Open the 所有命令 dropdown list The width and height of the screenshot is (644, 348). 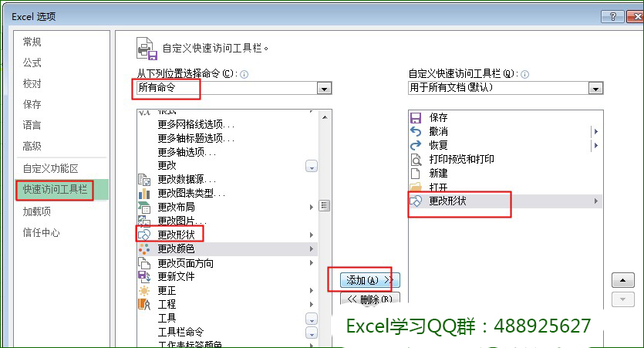324,88
